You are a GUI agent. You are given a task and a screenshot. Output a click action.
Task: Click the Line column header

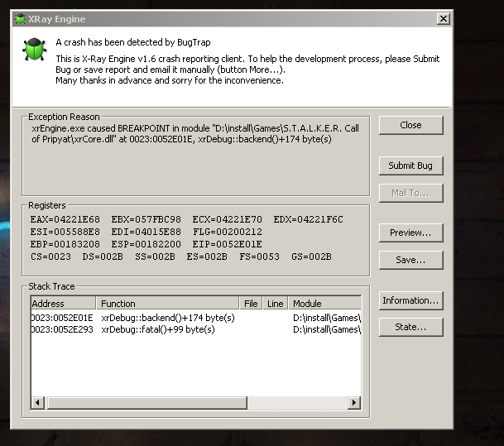pyautogui.click(x=276, y=304)
